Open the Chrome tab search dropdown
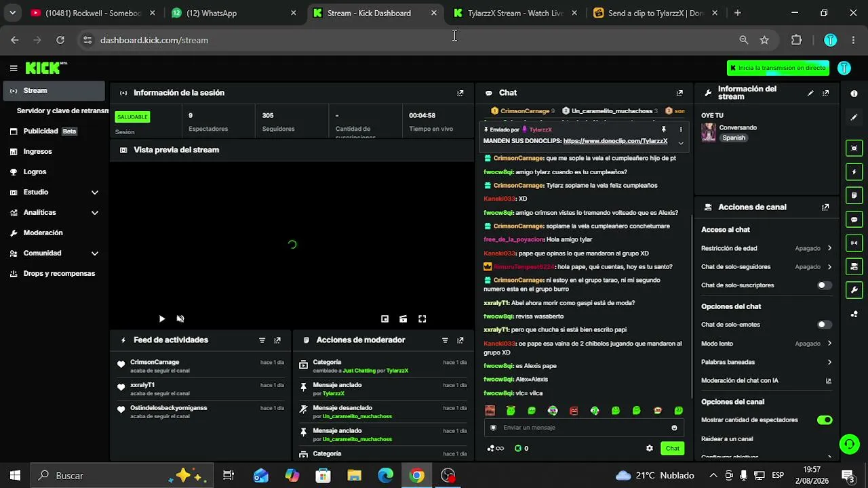The width and height of the screenshot is (868, 488). pos(12,13)
